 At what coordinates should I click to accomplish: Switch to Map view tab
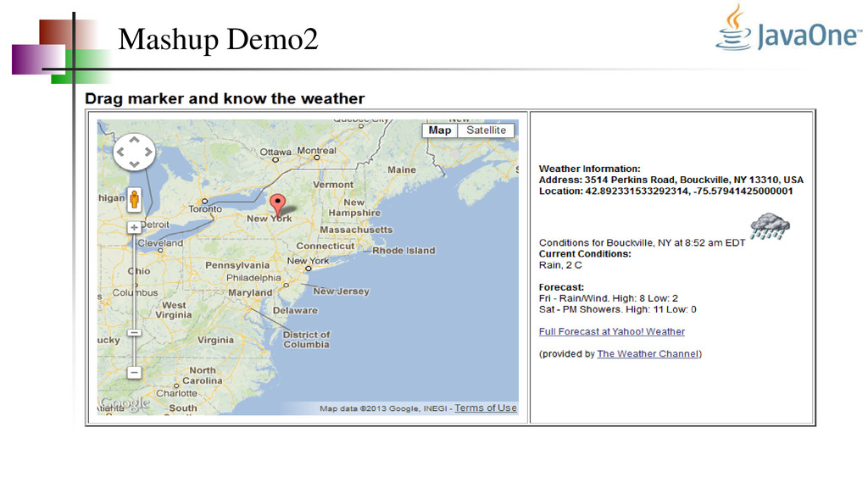point(440,130)
